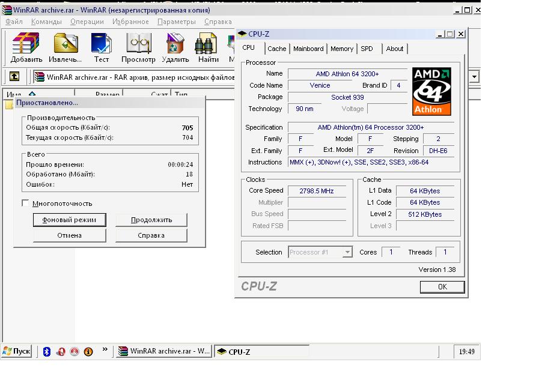This screenshot has height=392, width=533.
Task: Click the Revision value DH-E6
Action: (438, 151)
